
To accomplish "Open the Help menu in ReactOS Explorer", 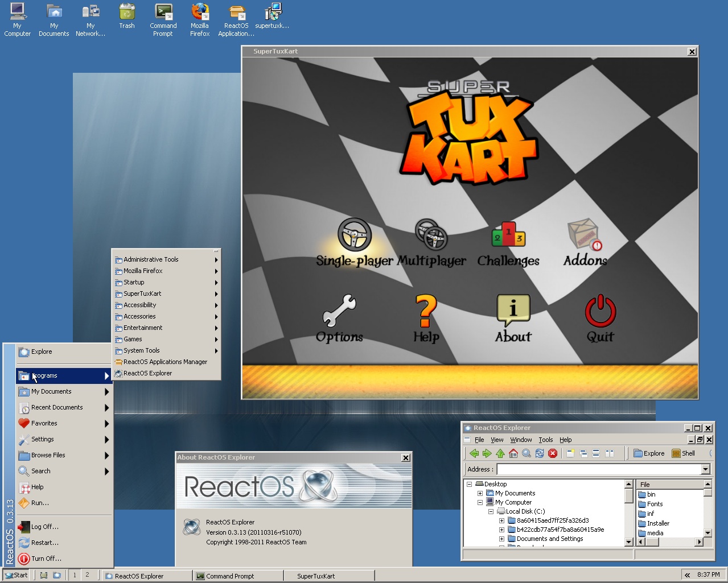I will click(565, 440).
